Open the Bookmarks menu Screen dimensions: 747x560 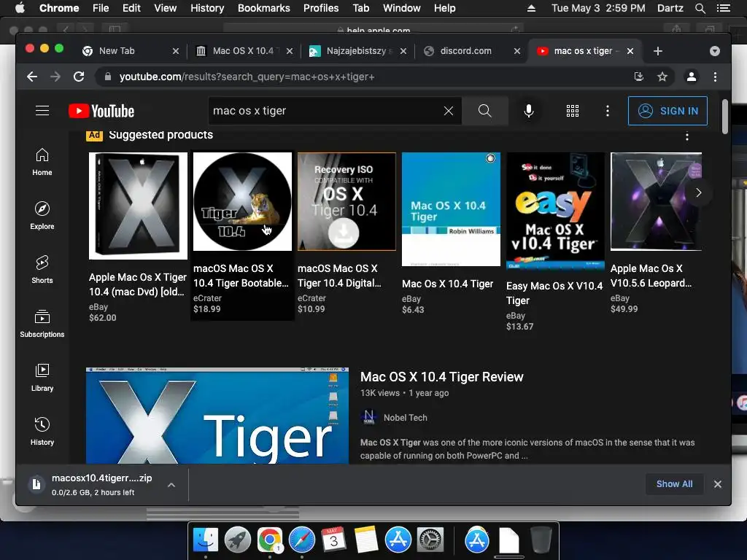point(263,8)
